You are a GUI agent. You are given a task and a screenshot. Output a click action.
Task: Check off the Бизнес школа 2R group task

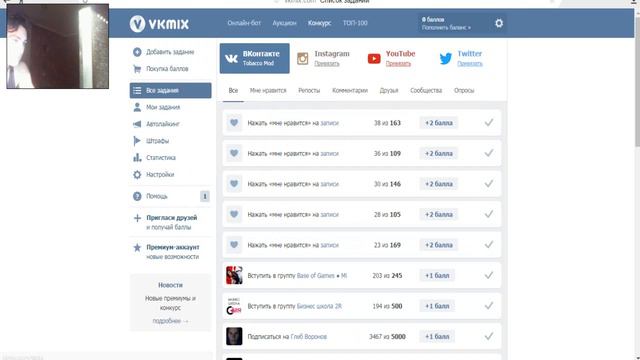[489, 306]
